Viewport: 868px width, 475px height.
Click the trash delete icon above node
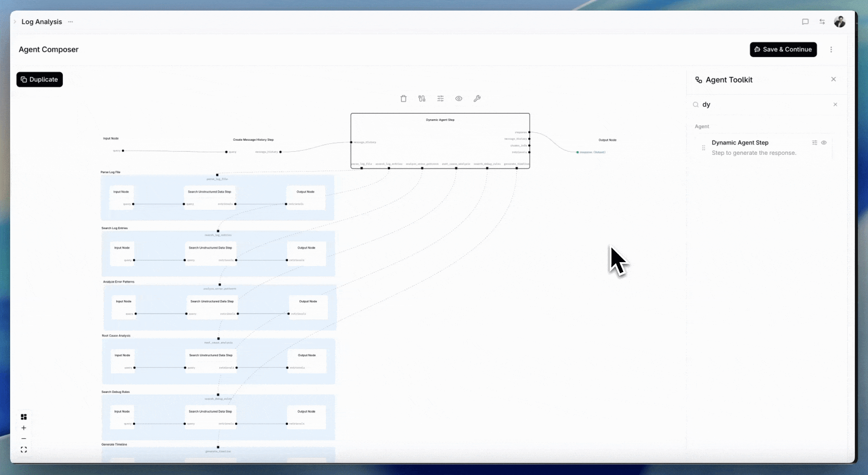(x=403, y=99)
